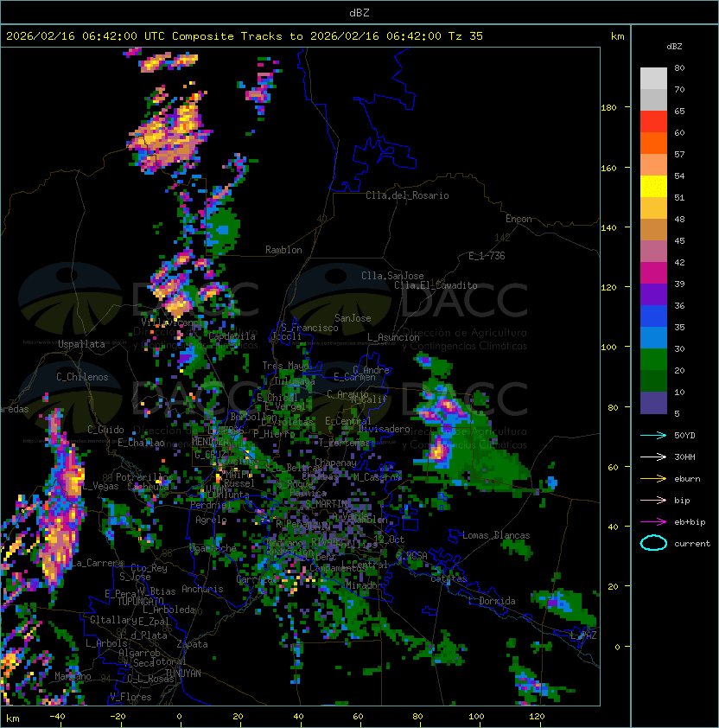719x728 pixels.
Task: Click the 'eburn' legend label
Action: [687, 479]
